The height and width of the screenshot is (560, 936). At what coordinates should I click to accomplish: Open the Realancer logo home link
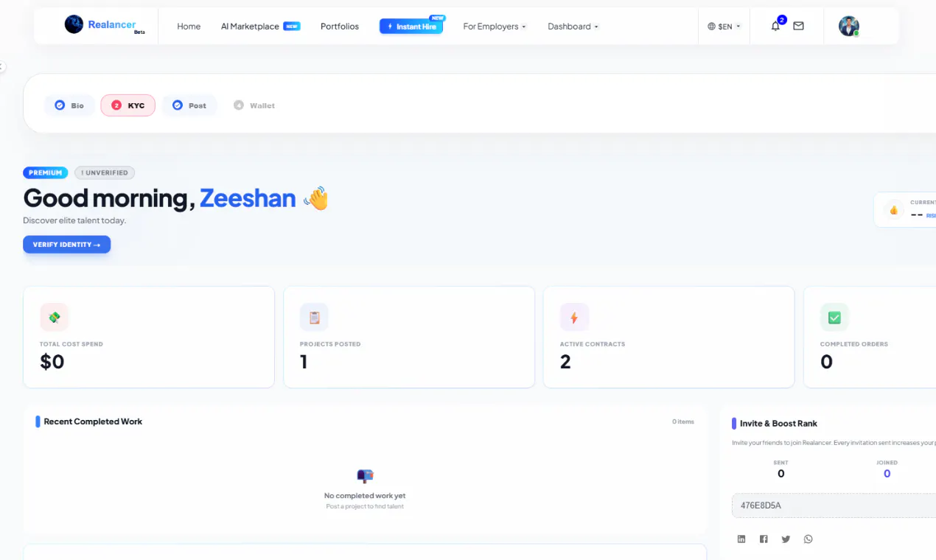(x=104, y=26)
